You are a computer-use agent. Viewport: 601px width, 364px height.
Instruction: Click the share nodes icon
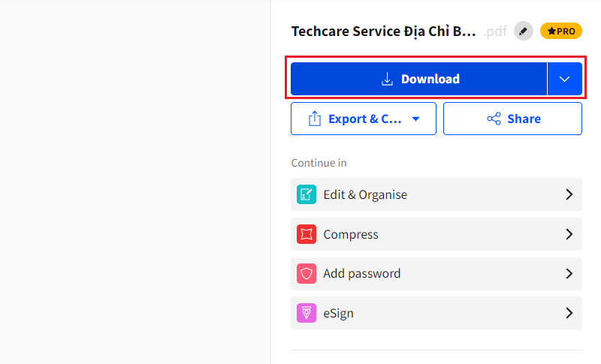pyautogui.click(x=494, y=119)
